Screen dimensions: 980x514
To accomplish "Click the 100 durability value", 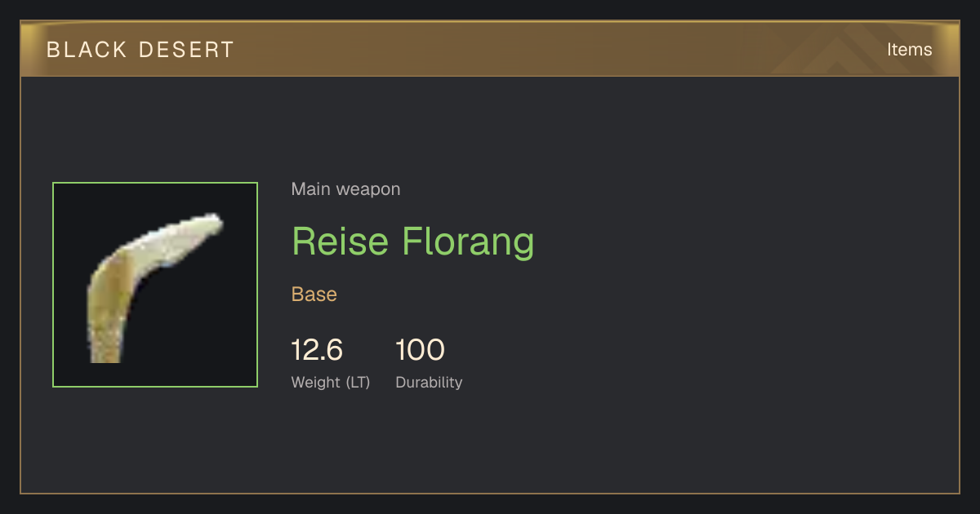I will (x=420, y=351).
